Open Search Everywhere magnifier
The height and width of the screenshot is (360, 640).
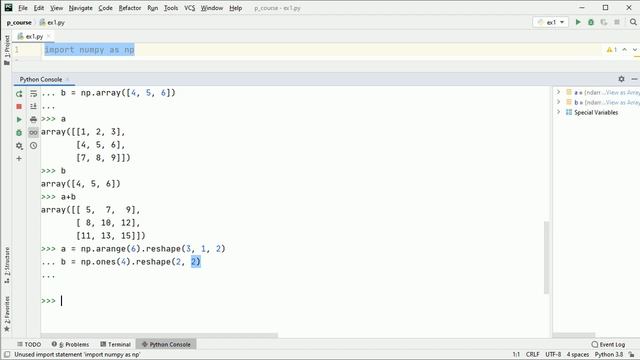pos(633,22)
